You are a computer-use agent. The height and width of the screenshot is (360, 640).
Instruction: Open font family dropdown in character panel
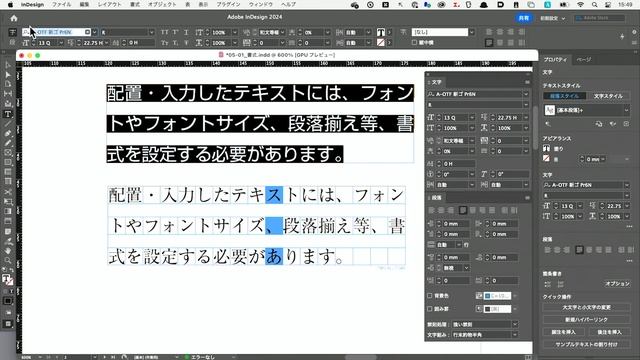[526, 94]
